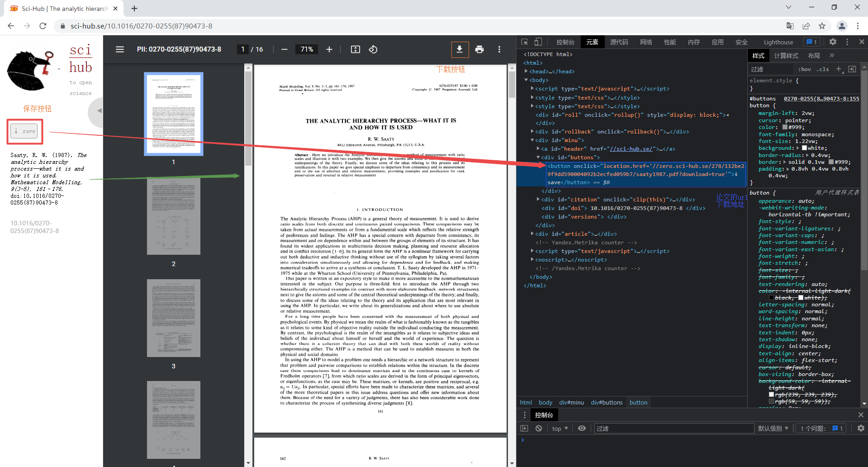Open the top frame context dropdown
The height and width of the screenshot is (467, 868).
coord(560,428)
